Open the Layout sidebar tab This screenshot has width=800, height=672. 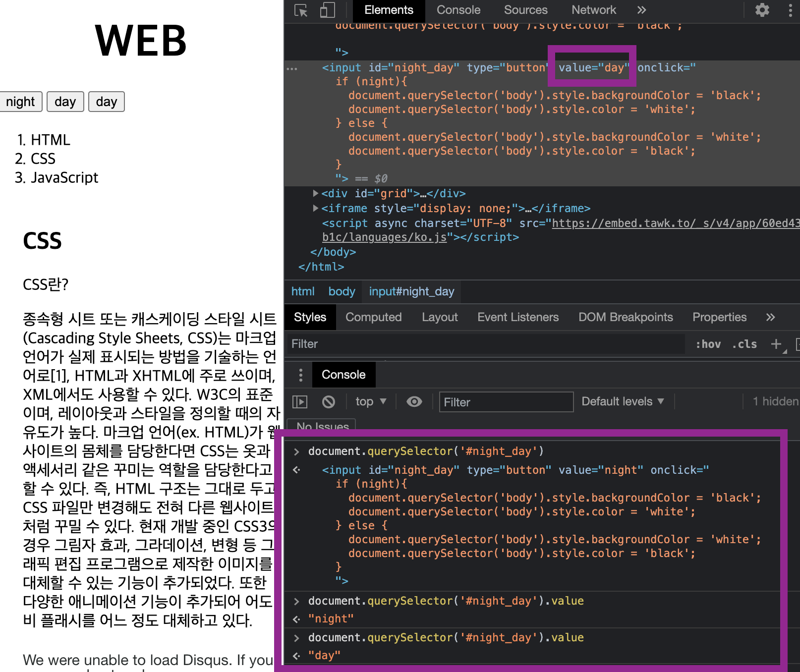pos(440,317)
